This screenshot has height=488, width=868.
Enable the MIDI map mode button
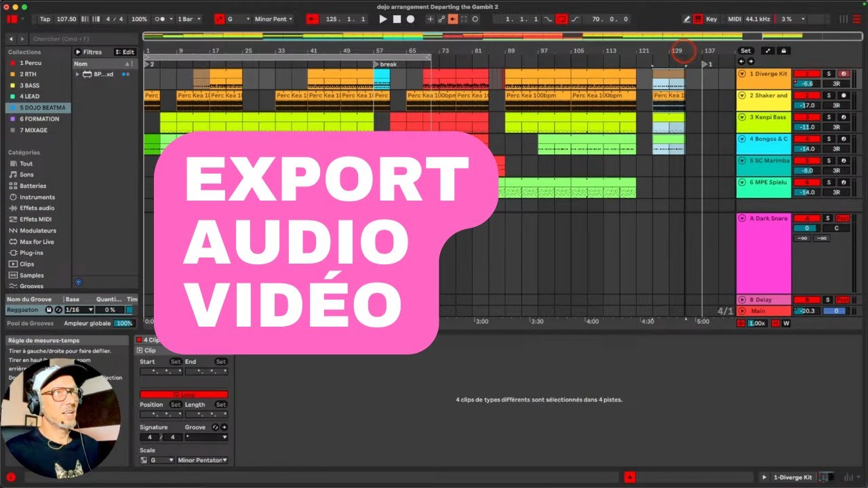[x=734, y=19]
